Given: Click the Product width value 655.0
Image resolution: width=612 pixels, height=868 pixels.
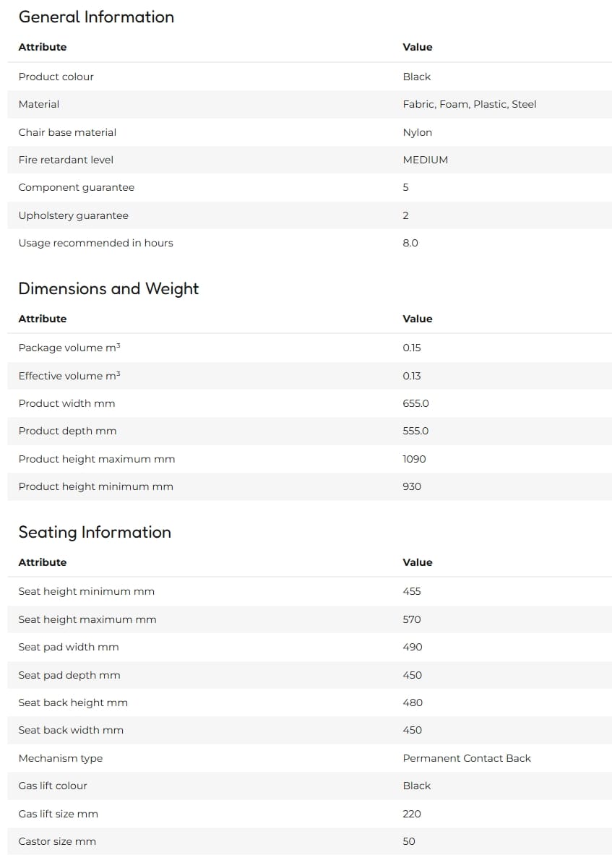Looking at the screenshot, I should click(415, 403).
